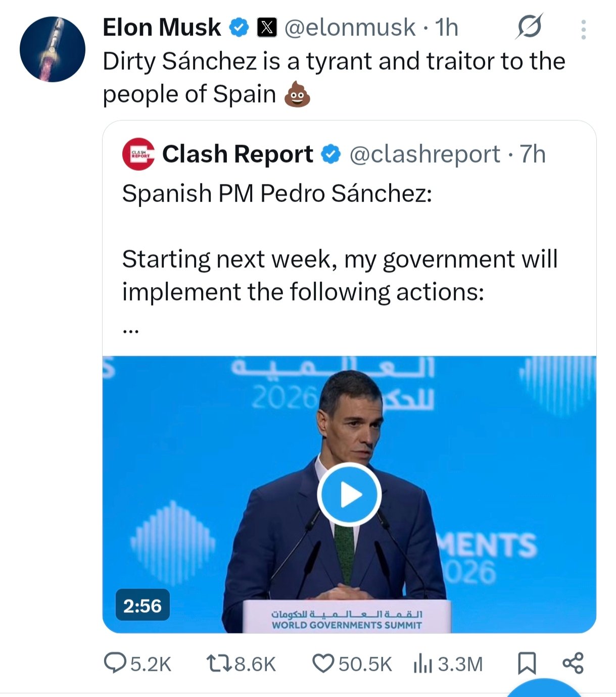Expand the truncated quoted post ellipsis
Screen dimensions: 616x697
coord(130,331)
